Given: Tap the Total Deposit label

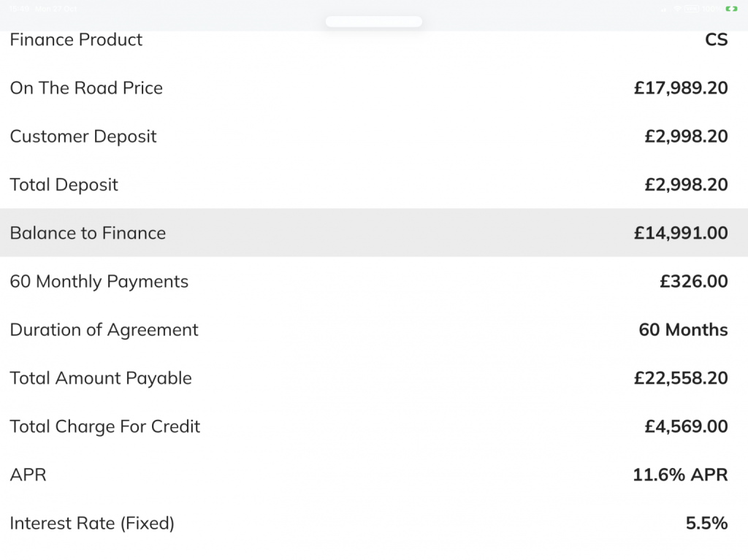Looking at the screenshot, I should 64,185.
